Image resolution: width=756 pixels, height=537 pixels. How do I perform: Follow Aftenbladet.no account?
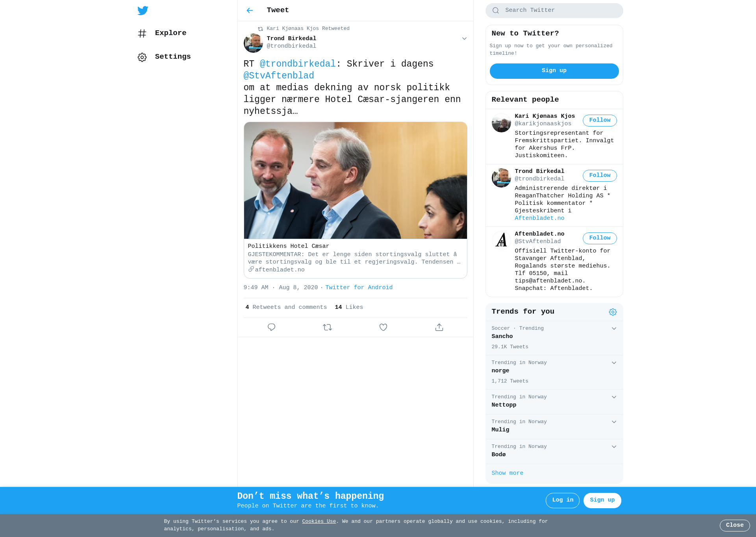(600, 238)
